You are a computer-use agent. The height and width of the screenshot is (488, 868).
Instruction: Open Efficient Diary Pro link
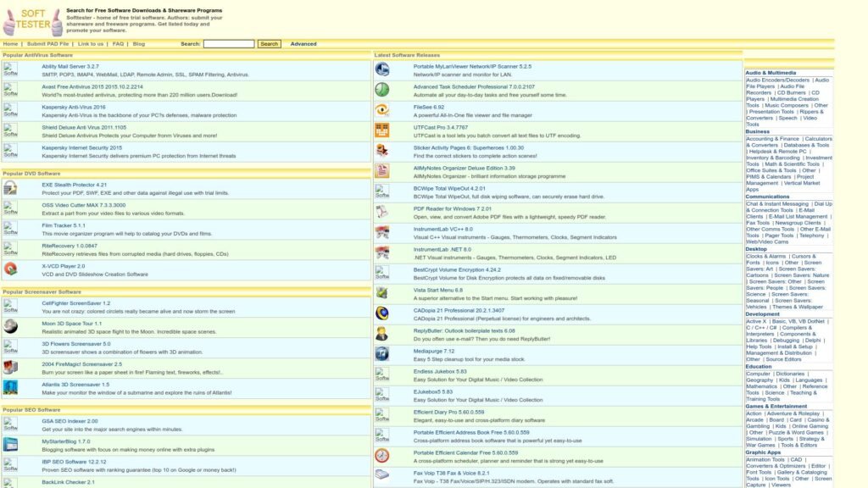449,413
